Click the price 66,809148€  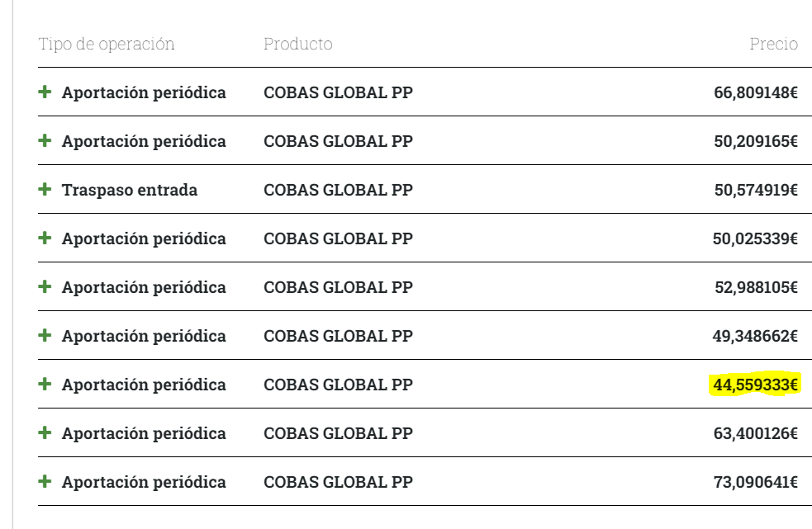756,93
